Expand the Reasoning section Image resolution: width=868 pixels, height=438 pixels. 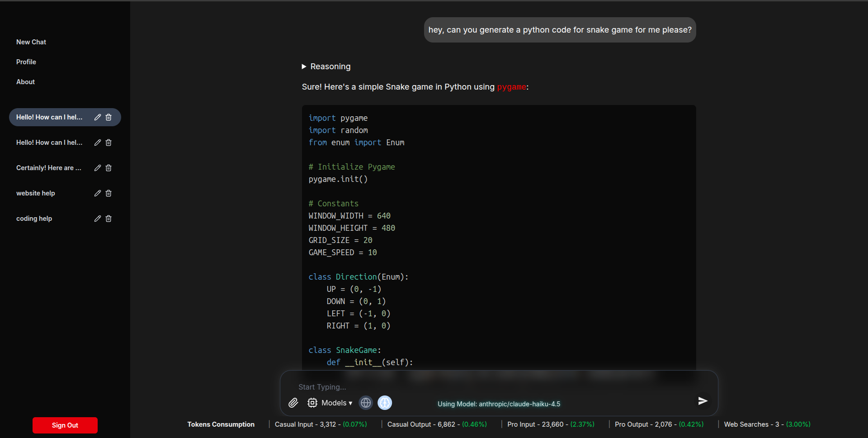coord(326,67)
